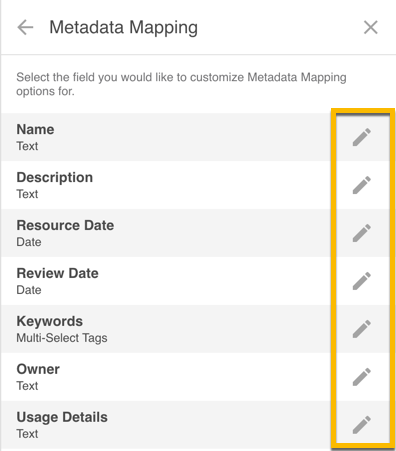The image size is (396, 451).
Task: Click the instruction text about customizing
Action: click(x=181, y=84)
